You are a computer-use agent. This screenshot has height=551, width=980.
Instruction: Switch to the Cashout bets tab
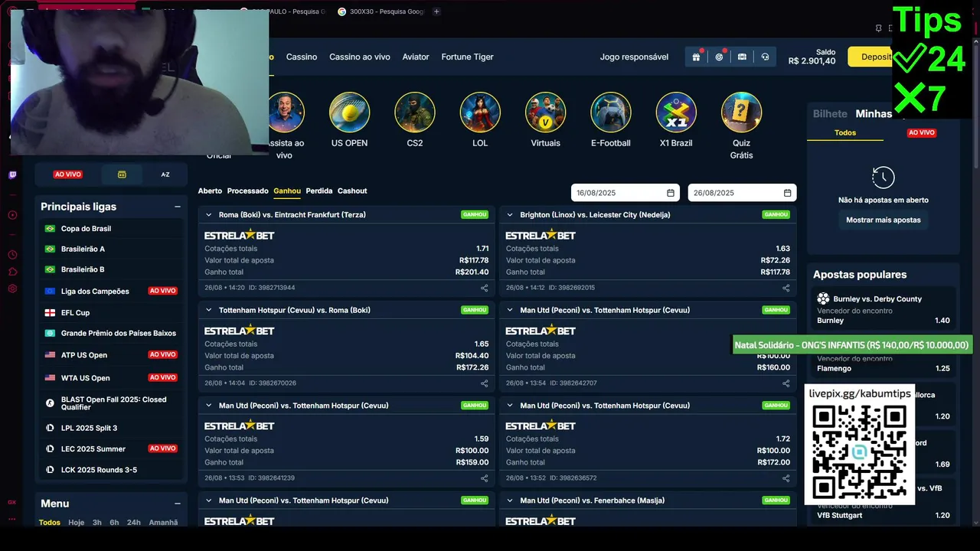point(352,191)
